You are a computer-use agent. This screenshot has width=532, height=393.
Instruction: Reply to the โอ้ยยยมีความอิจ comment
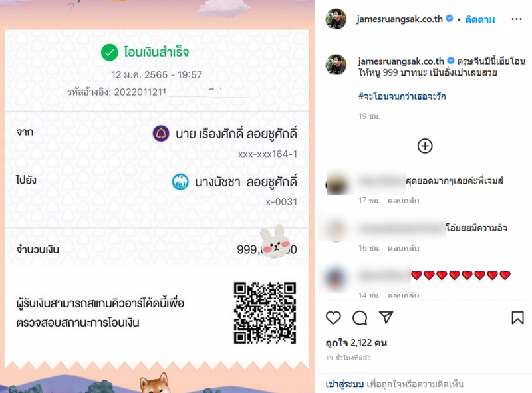[404, 249]
